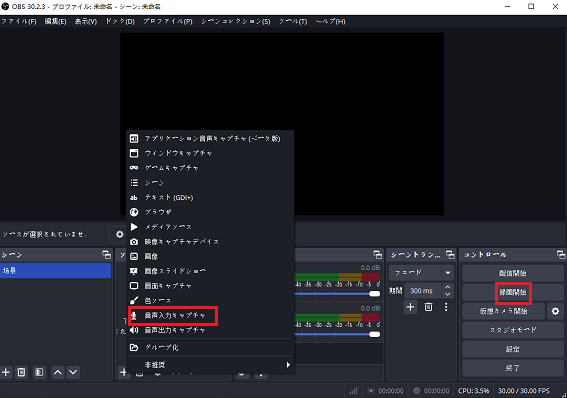Click the 300 ms duration field
Image resolution: width=567 pixels, height=398 pixels.
click(423, 291)
